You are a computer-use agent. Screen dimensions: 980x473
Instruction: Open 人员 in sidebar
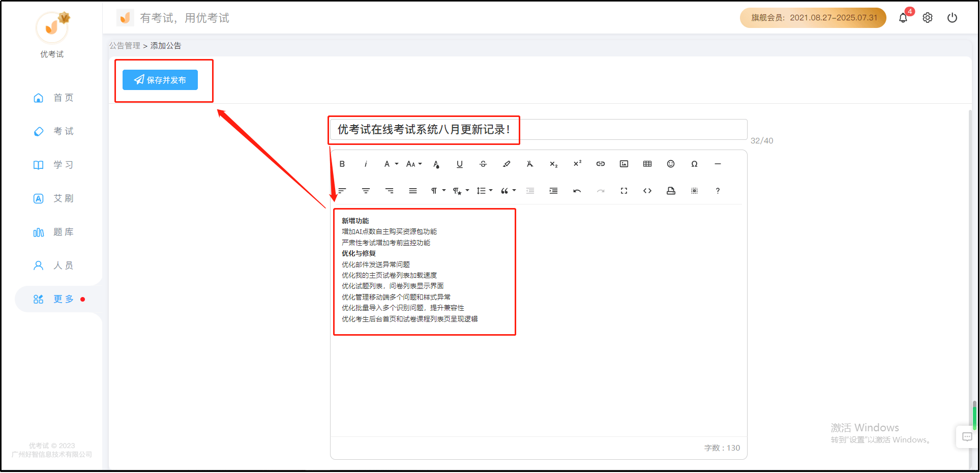53,265
